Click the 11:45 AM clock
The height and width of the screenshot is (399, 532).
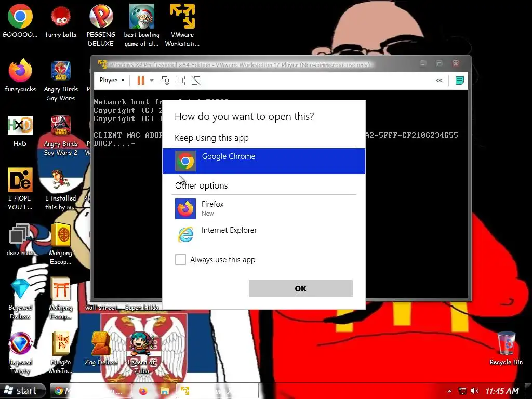tap(502, 391)
